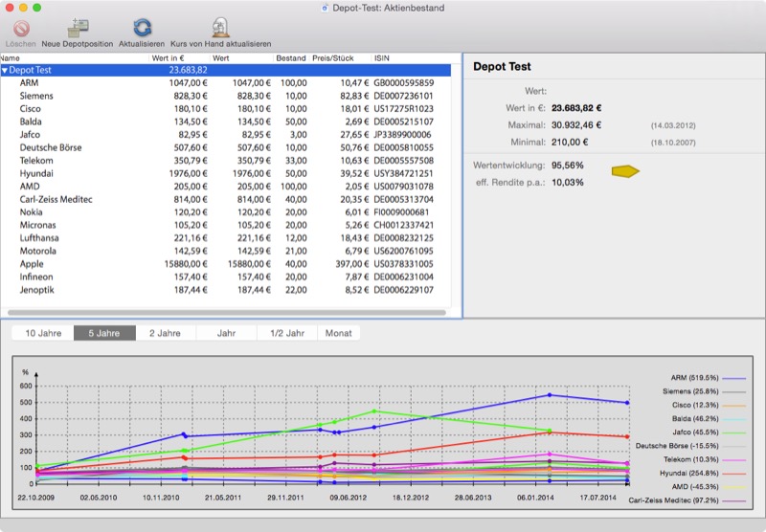Click the Aktualisieren refresh icon
This screenshot has width=766, height=532.
click(x=142, y=29)
